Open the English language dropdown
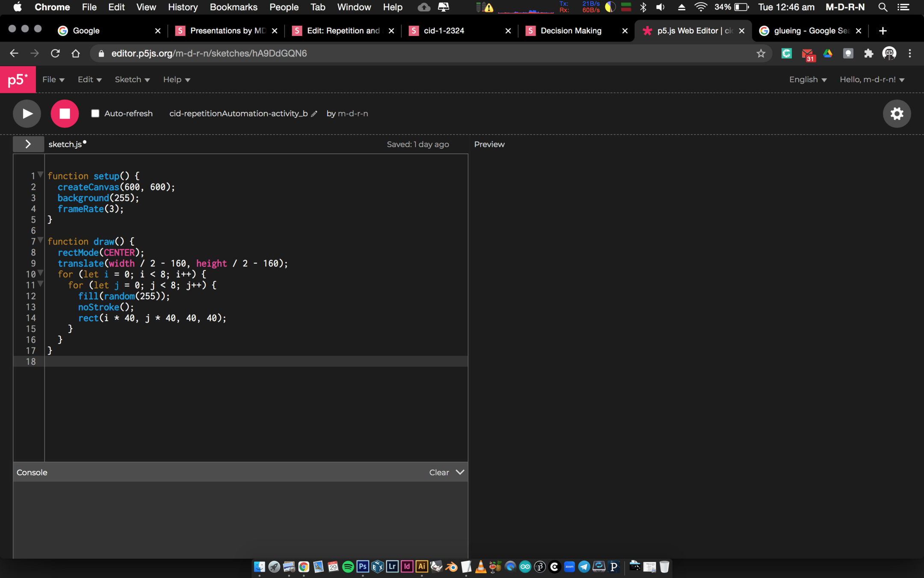924x578 pixels. [x=807, y=80]
